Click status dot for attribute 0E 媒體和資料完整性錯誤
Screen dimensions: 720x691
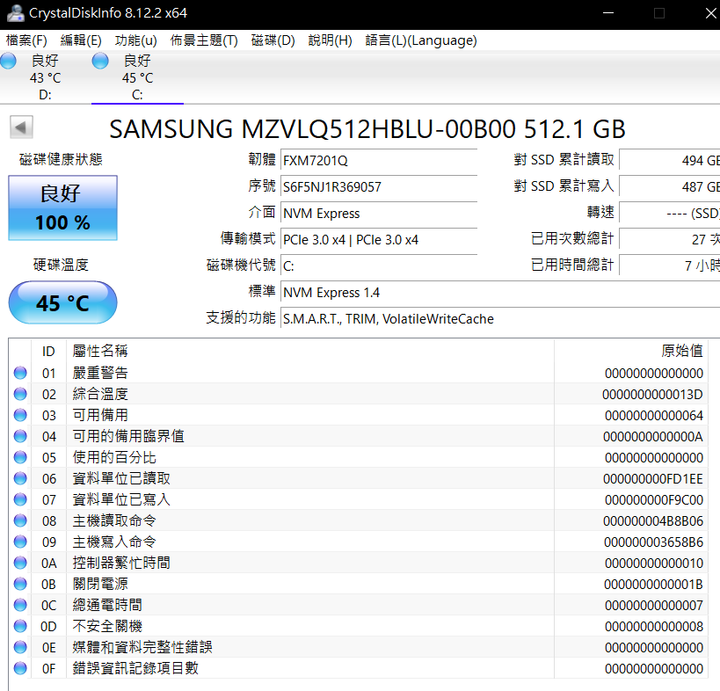pyautogui.click(x=20, y=647)
